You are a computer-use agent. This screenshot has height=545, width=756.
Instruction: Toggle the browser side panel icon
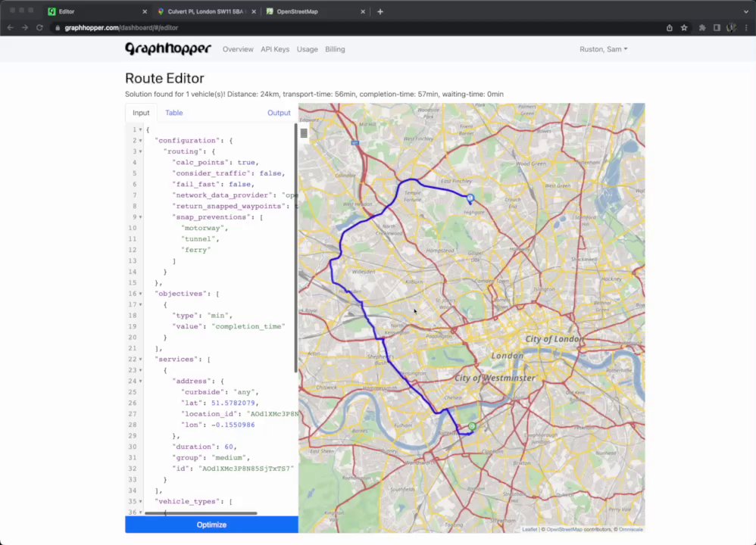click(x=717, y=28)
